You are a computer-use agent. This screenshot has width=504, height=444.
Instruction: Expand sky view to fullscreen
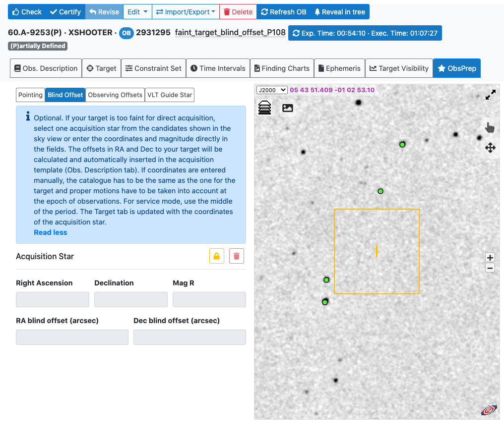tap(490, 95)
